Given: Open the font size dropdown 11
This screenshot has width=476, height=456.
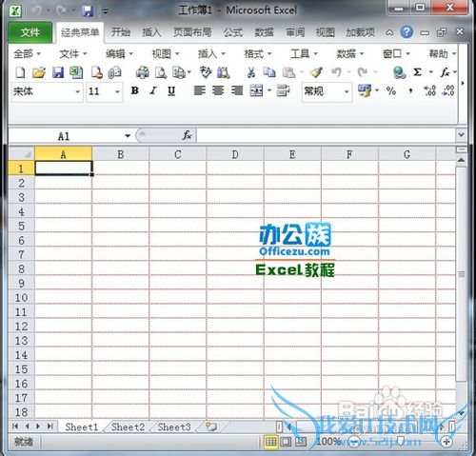Looking at the screenshot, I should (x=117, y=91).
